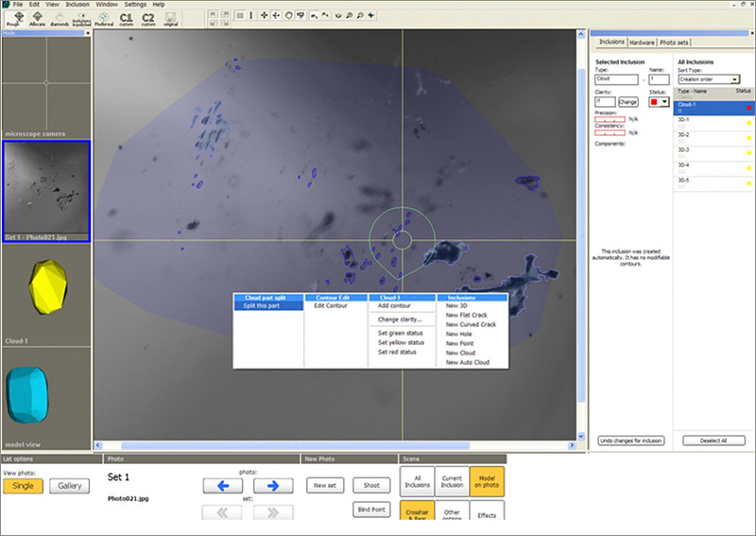The width and height of the screenshot is (756, 536).
Task: Activate the C2 custom view icon
Action: 148,16
